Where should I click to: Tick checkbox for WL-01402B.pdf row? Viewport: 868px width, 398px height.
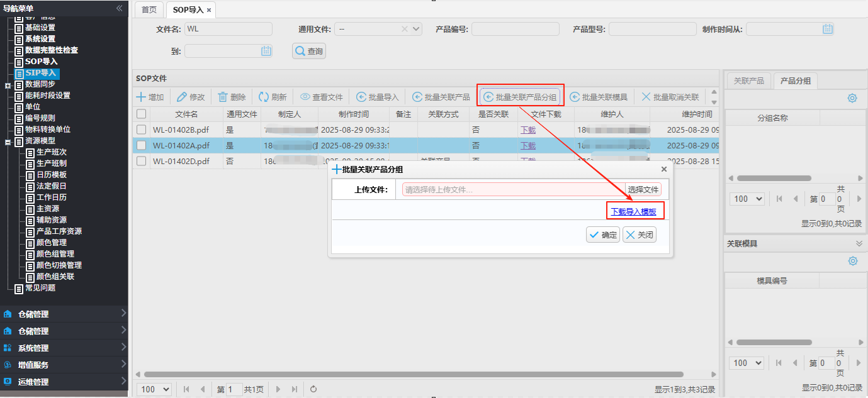pyautogui.click(x=142, y=130)
